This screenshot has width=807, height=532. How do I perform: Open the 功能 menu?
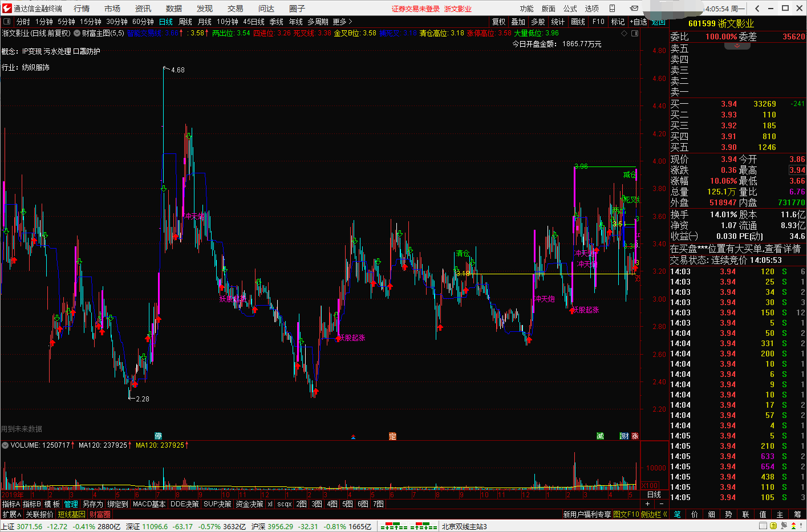[527, 9]
